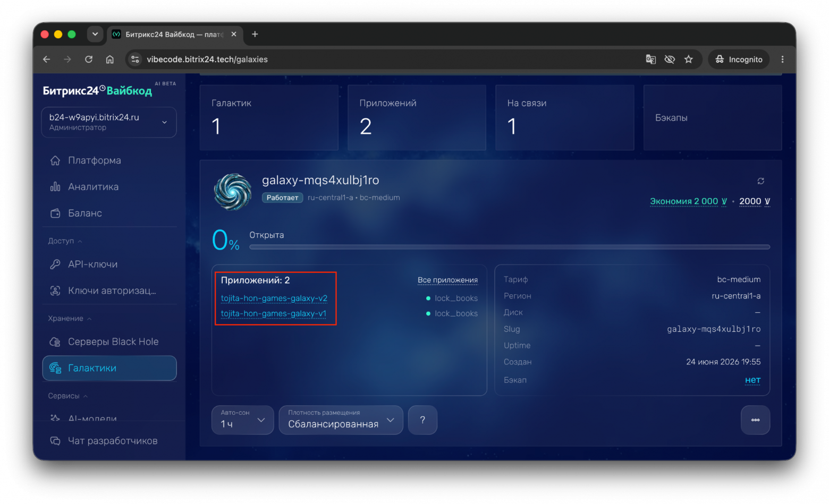Click the Экономия 2 000 link
This screenshot has height=504, width=829.
click(688, 201)
